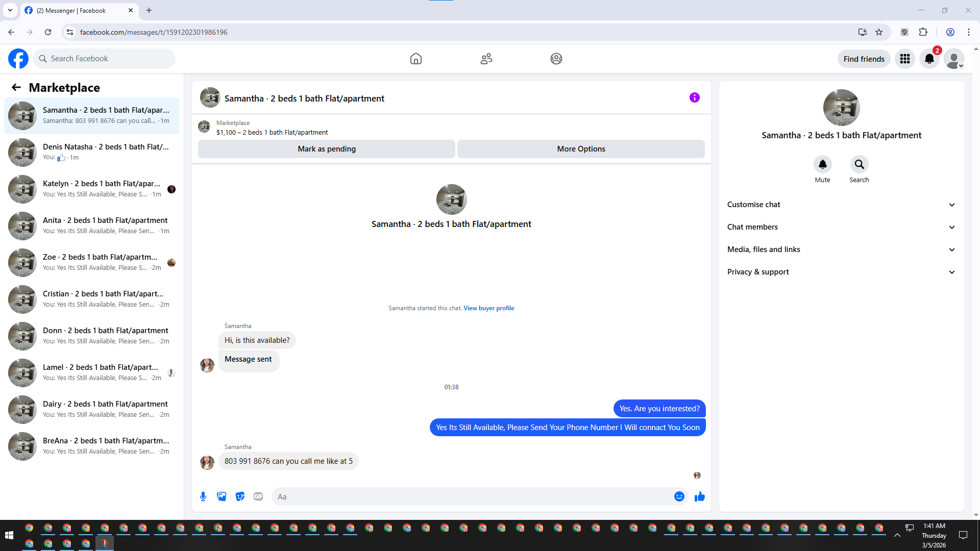Open the tab search dropdown arrow
Viewport: 980px width, 551px height.
point(10,10)
